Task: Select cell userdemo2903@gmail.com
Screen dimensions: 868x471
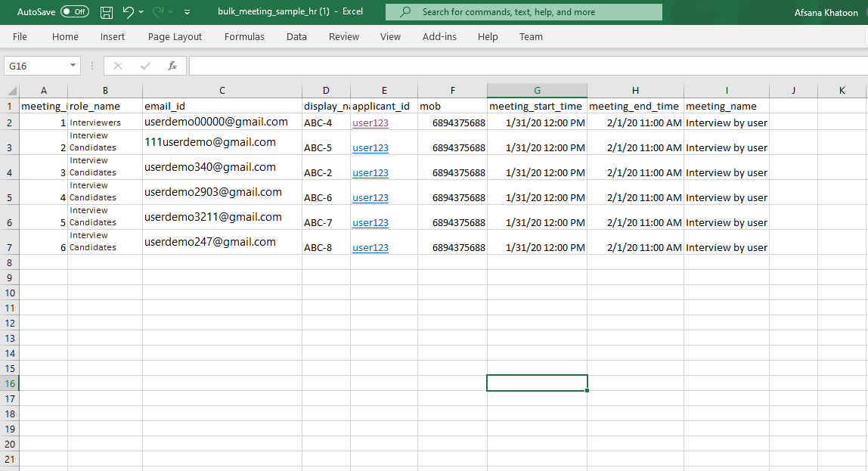Action: (x=222, y=192)
